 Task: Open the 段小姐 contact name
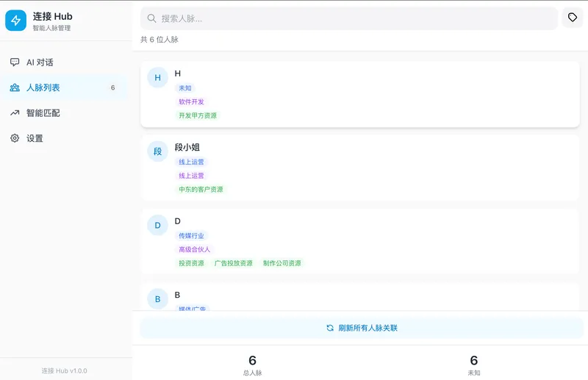187,147
